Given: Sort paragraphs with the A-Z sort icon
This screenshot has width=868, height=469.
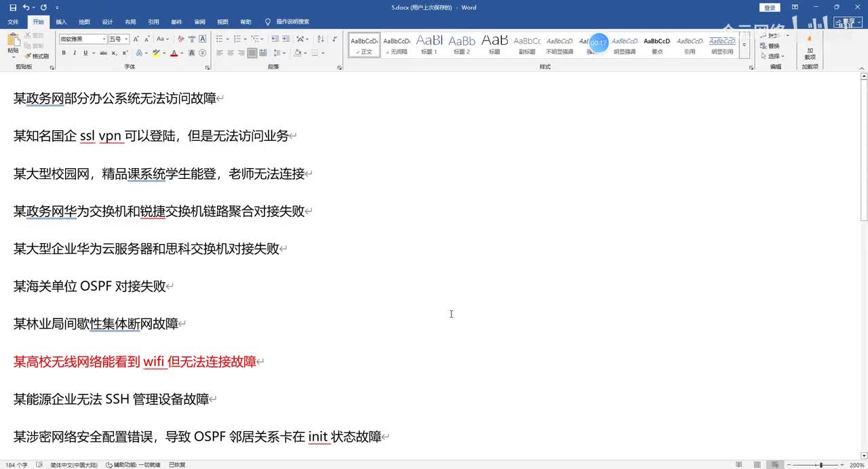Looking at the screenshot, I should 320,39.
